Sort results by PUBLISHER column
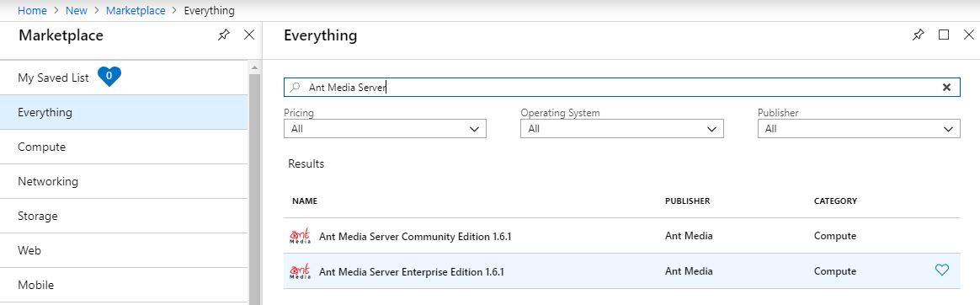This screenshot has height=305, width=980. click(x=688, y=201)
